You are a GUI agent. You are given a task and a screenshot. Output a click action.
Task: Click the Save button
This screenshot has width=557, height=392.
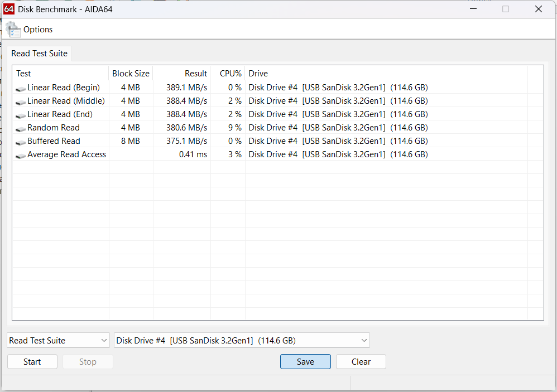point(305,362)
